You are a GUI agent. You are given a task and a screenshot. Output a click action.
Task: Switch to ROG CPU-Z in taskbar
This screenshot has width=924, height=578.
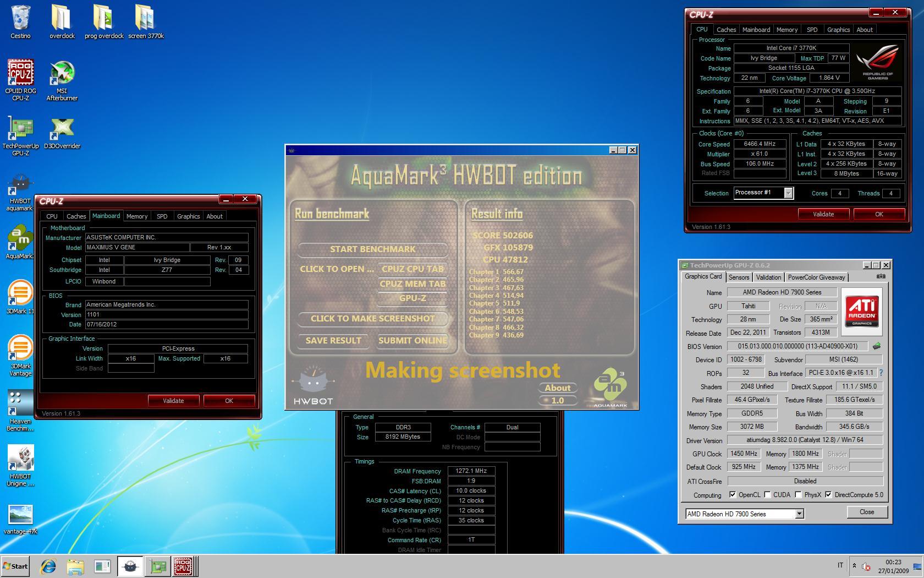(184, 566)
